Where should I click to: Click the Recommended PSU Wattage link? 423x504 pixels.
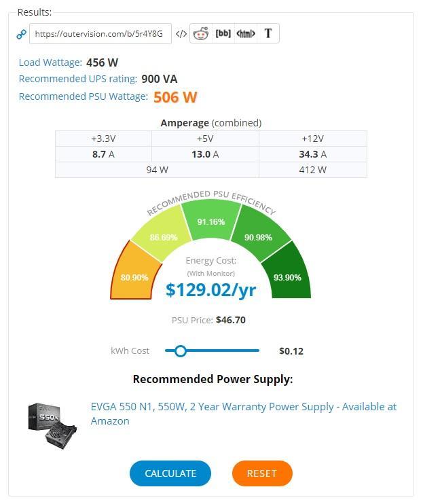(84, 96)
